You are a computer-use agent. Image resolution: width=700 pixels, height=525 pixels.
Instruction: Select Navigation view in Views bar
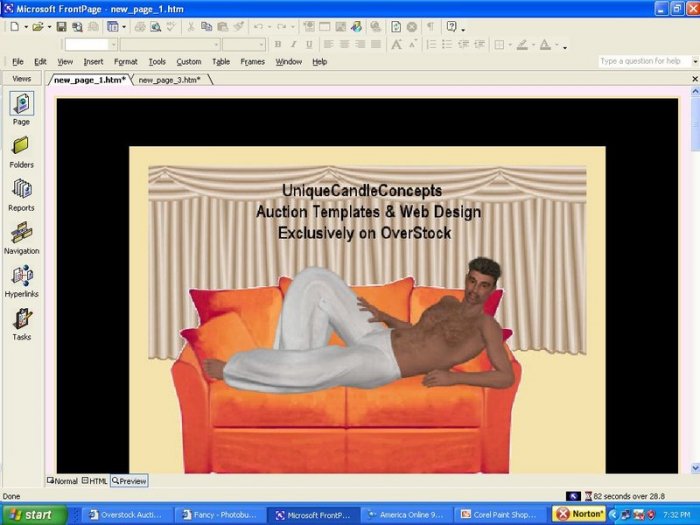pyautogui.click(x=21, y=238)
